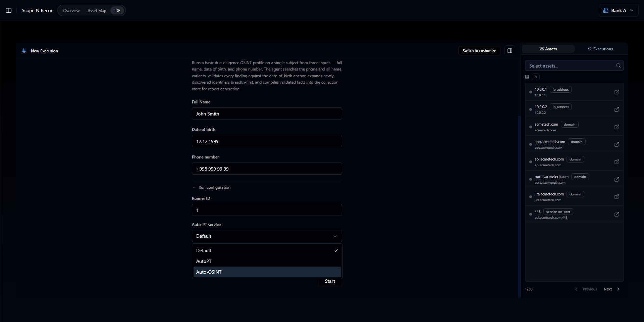Open the Assets tab

tap(548, 49)
